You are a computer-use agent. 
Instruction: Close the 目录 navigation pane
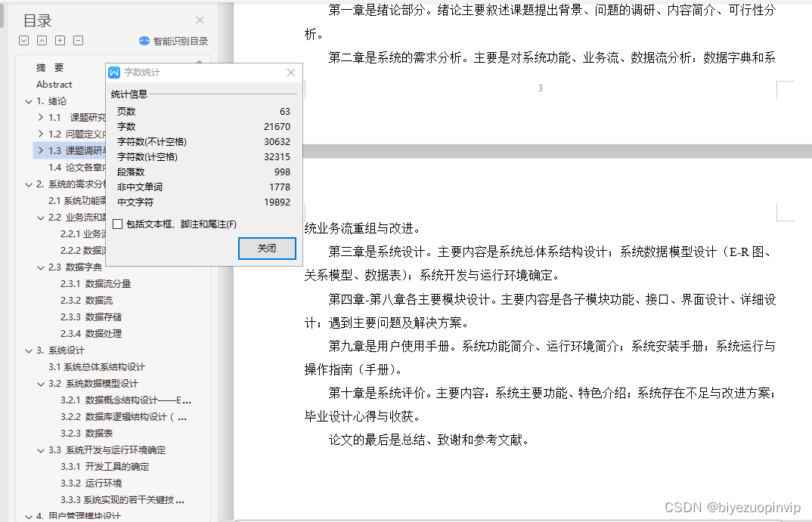click(200, 20)
